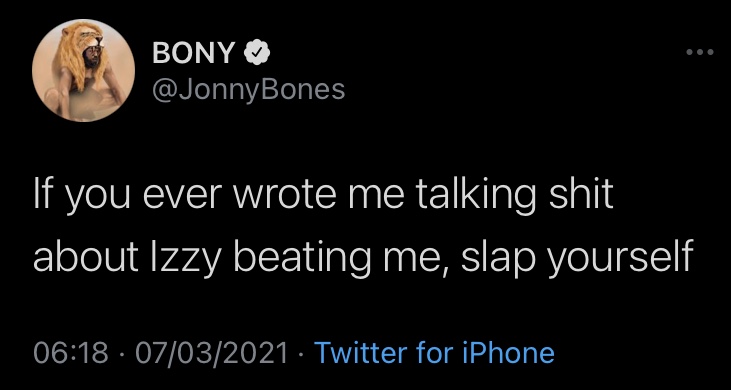This screenshot has height=390, width=731.
Task: Open the @JonnyBones handle profile
Action: point(248,89)
